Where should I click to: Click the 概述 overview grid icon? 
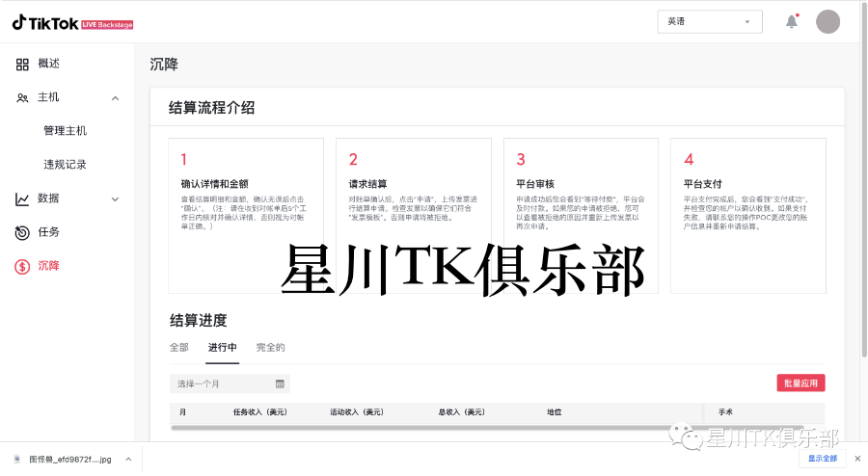pyautogui.click(x=22, y=65)
